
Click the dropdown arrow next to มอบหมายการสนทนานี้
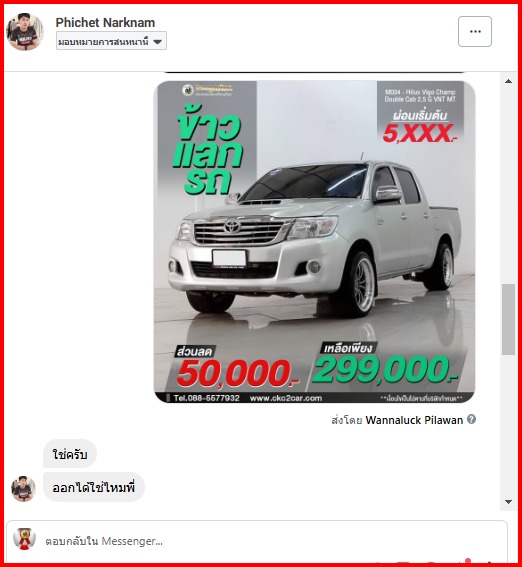(157, 42)
